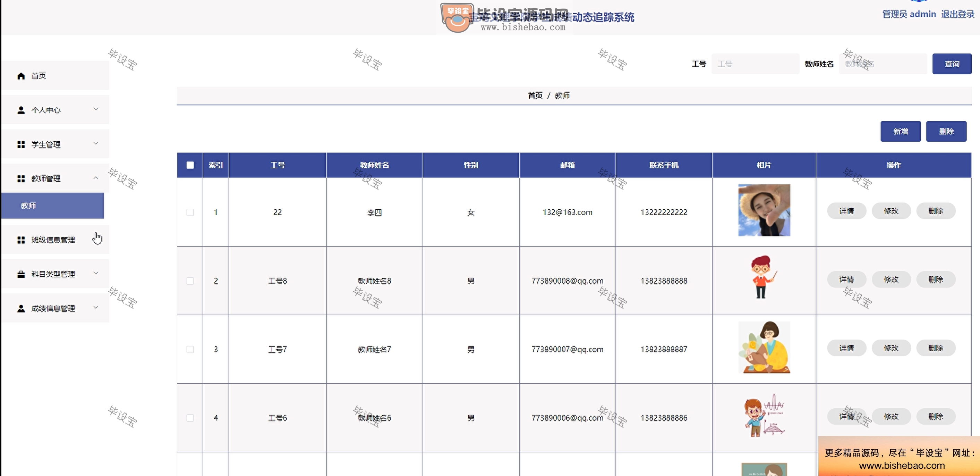Viewport: 980px width, 476px height.
Task: Collapse the 教师管理 menu chevron
Action: (96, 178)
